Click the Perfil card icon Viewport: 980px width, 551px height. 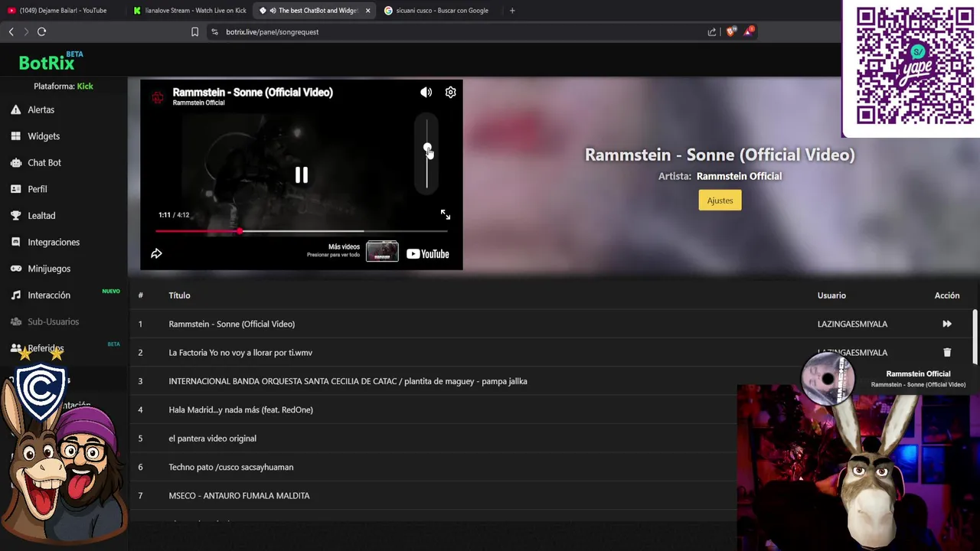[x=15, y=189]
